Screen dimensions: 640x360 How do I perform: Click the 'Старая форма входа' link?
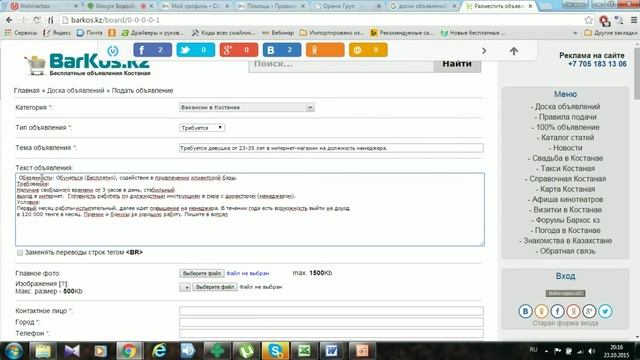[x=565, y=323]
